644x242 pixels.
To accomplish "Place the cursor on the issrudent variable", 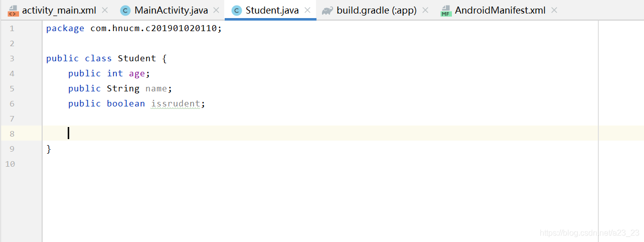I will click(x=176, y=103).
